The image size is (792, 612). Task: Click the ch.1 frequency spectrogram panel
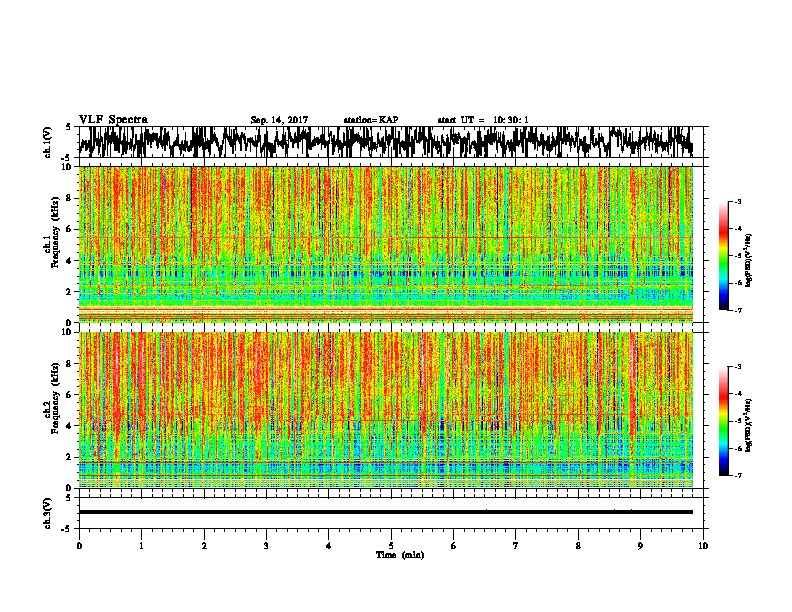point(385,244)
